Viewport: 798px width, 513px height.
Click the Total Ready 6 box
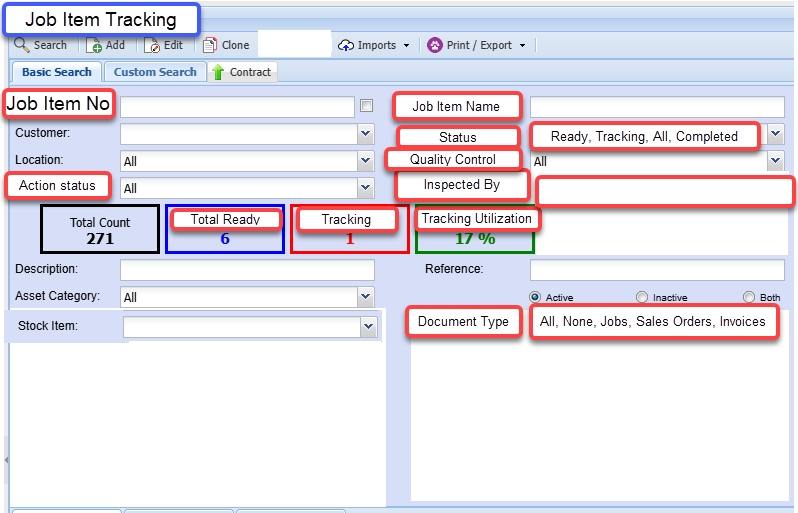coord(224,229)
